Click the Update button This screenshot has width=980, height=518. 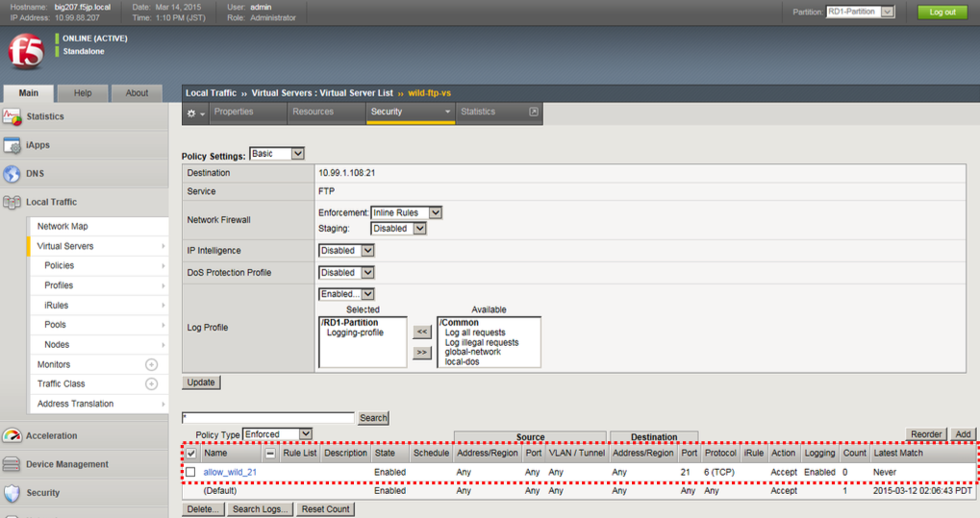[x=201, y=382]
